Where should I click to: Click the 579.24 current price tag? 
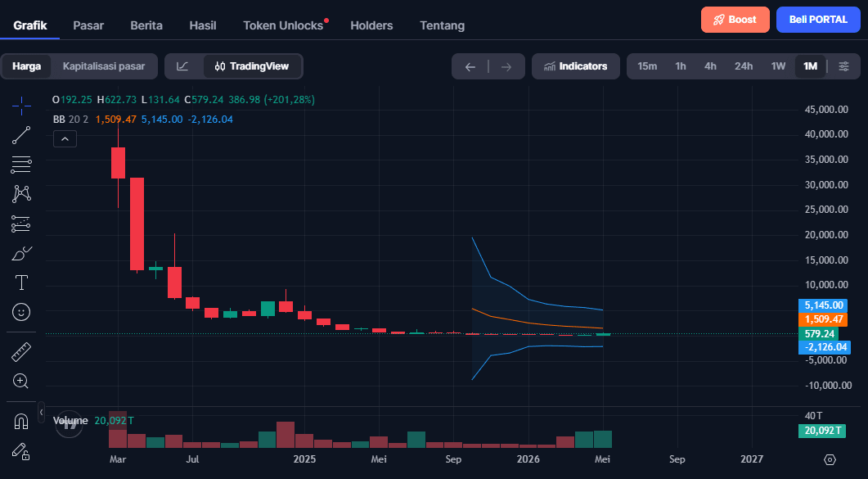pyautogui.click(x=818, y=334)
